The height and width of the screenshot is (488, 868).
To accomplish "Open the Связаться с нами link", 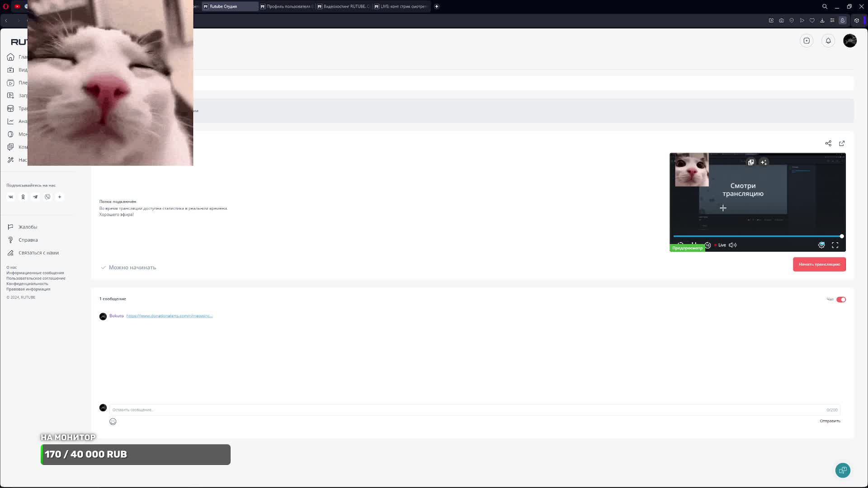I will point(38,253).
